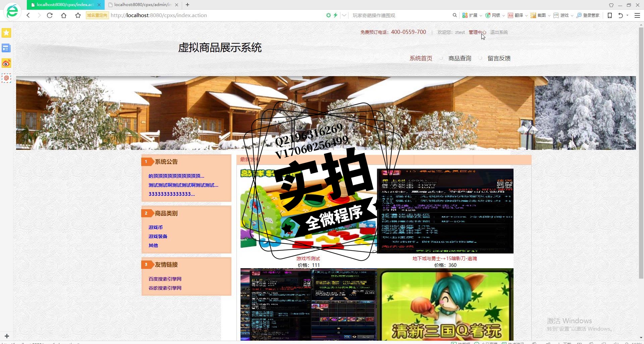Viewport: 644px width, 344px height.
Task: Click the green compatibility mode icon
Action: (x=328, y=15)
